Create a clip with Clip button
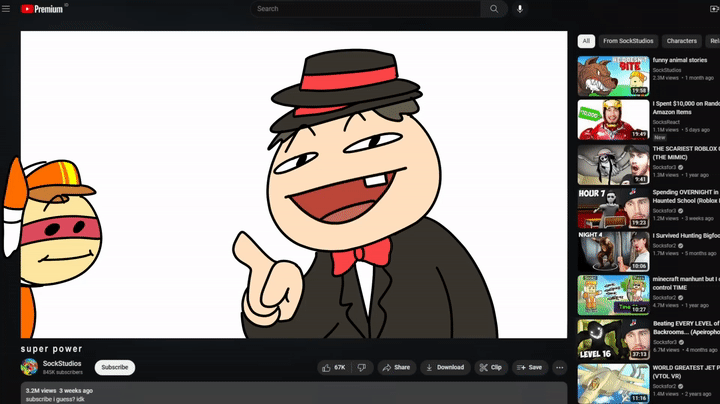Image resolution: width=720 pixels, height=404 pixels. (x=490, y=367)
